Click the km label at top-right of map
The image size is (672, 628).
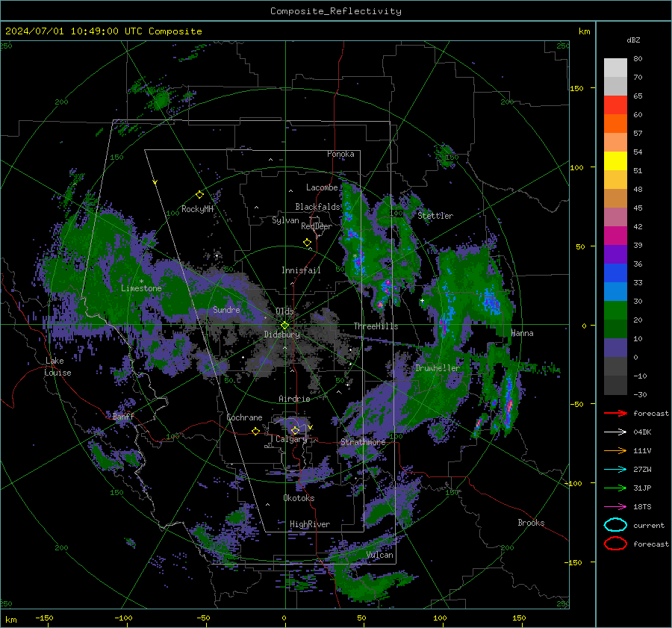(x=584, y=31)
